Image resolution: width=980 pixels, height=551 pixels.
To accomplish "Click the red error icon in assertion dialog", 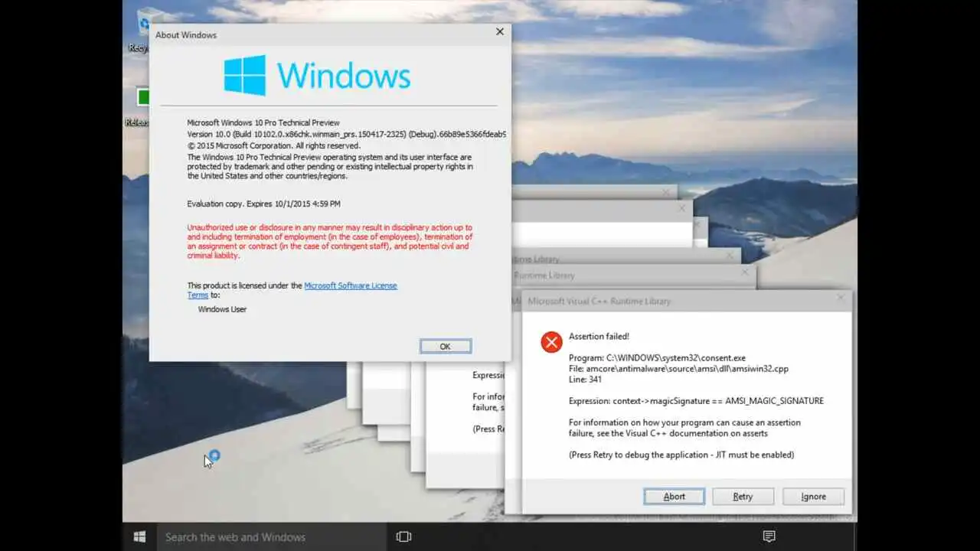I will 551,342.
